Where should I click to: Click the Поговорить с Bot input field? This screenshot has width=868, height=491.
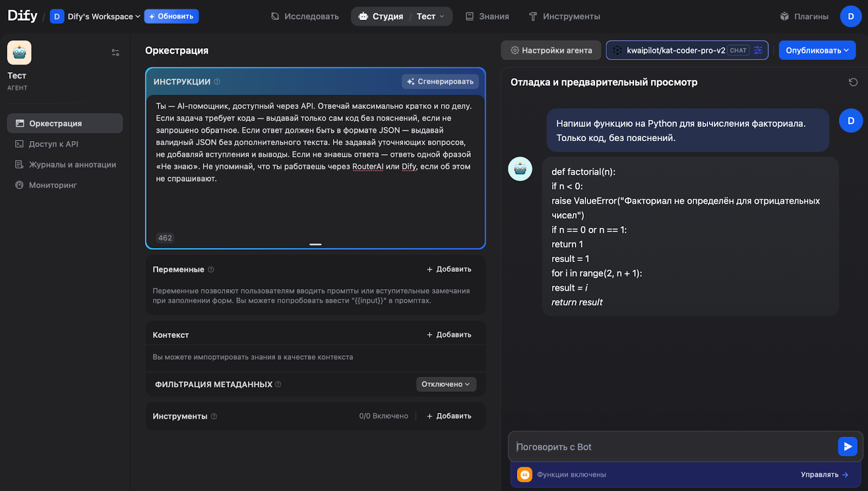click(x=651, y=447)
